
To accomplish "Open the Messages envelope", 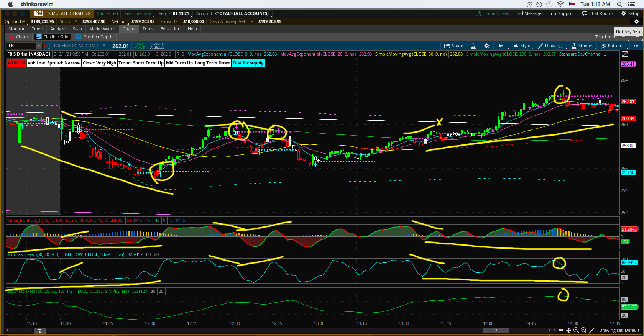I will pyautogui.click(x=530, y=13).
